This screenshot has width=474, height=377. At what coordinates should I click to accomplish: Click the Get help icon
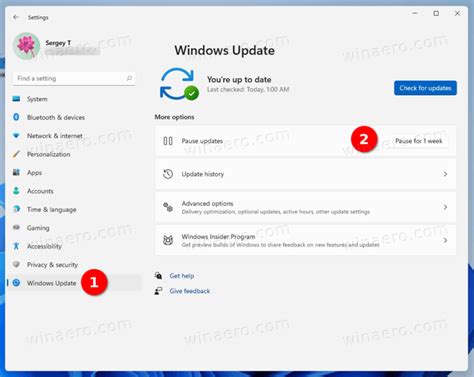coord(158,276)
